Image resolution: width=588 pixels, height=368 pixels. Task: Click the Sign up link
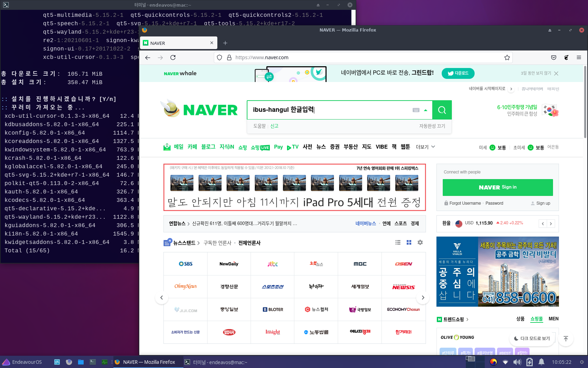[543, 203]
